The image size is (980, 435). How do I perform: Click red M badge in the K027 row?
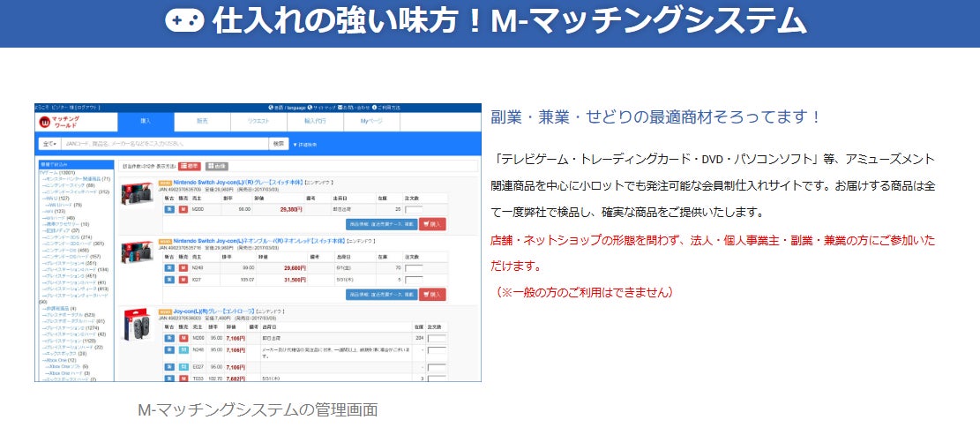[183, 279]
